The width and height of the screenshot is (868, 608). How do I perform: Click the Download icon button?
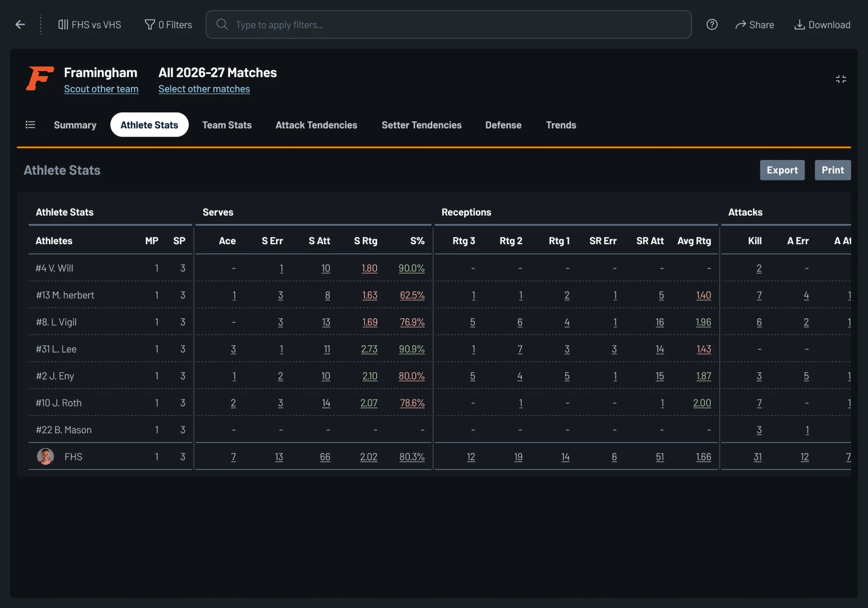point(822,25)
